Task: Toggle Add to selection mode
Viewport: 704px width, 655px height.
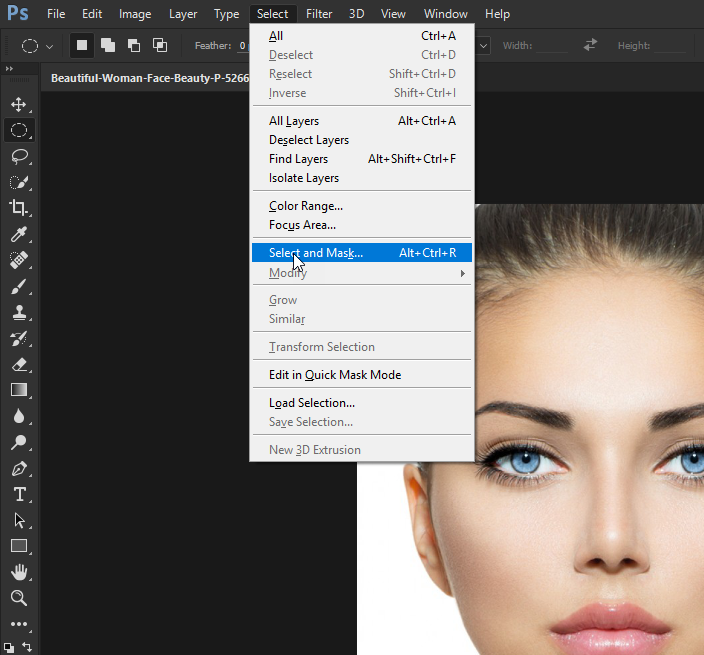Action: pyautogui.click(x=108, y=45)
